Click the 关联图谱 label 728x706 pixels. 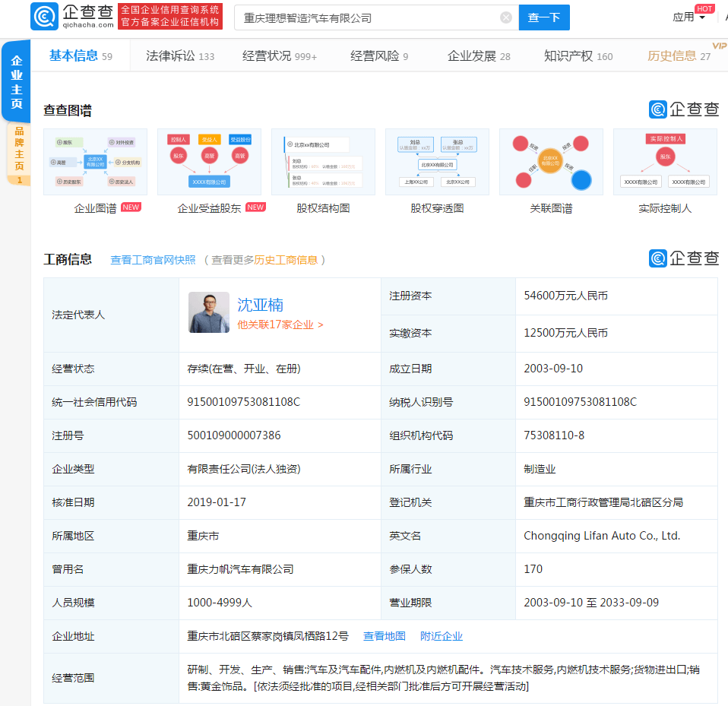[x=551, y=208]
